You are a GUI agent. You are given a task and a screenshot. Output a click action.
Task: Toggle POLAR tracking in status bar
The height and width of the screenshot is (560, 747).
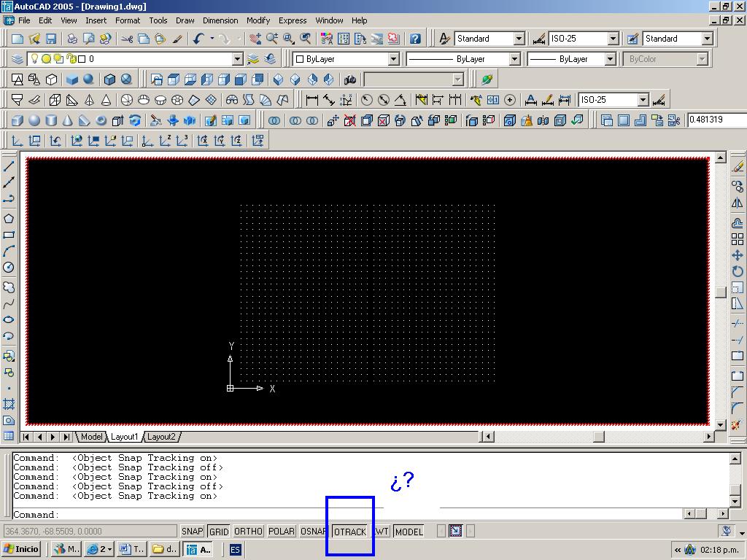[281, 531]
